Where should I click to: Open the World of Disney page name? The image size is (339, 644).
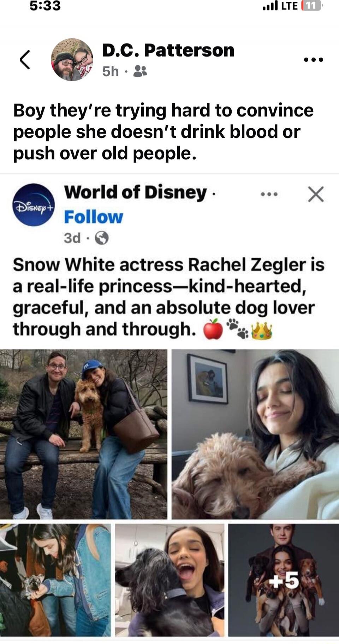135,193
